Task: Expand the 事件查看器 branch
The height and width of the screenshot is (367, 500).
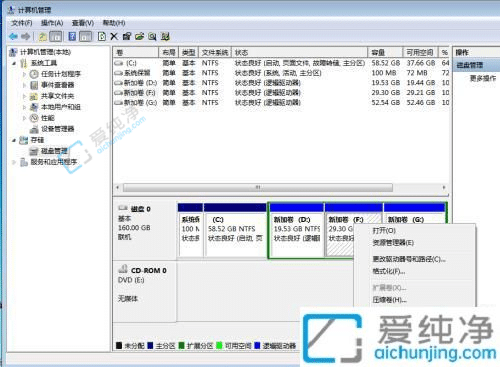Action: (24, 85)
